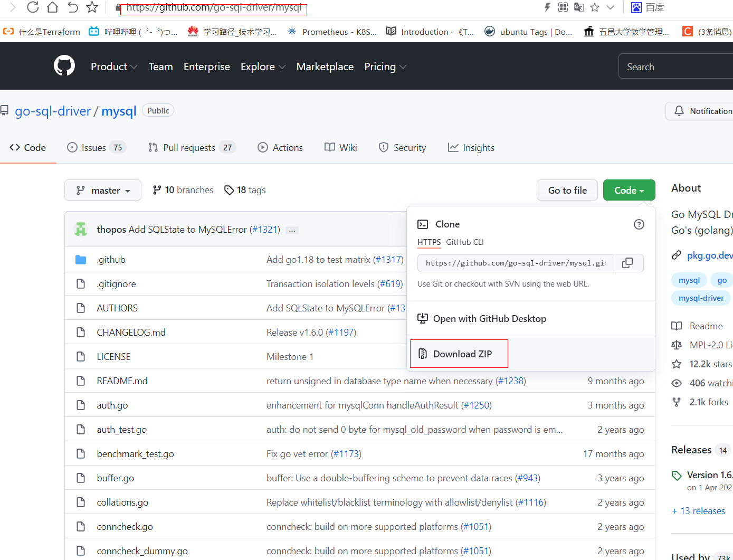This screenshot has height=560, width=733.
Task: Toggle the green Code dropdown button
Action: tap(629, 190)
